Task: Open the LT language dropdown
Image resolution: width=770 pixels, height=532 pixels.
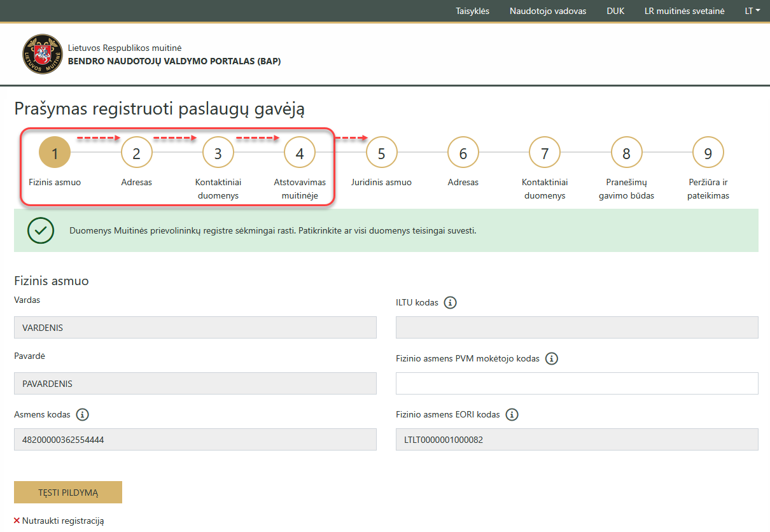Action: click(x=752, y=10)
